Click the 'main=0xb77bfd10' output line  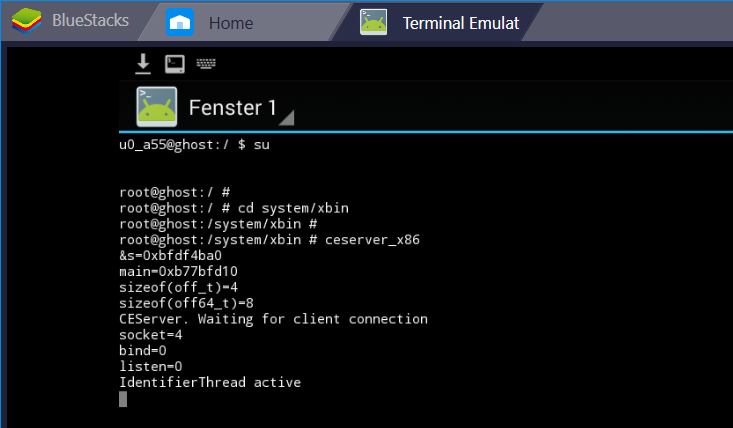pos(178,271)
